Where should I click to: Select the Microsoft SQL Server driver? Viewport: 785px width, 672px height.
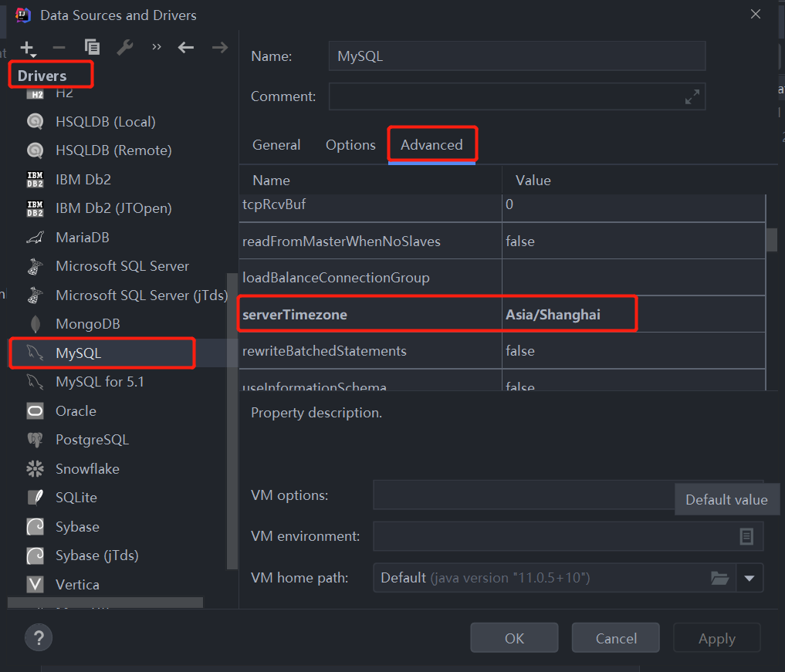tap(123, 266)
